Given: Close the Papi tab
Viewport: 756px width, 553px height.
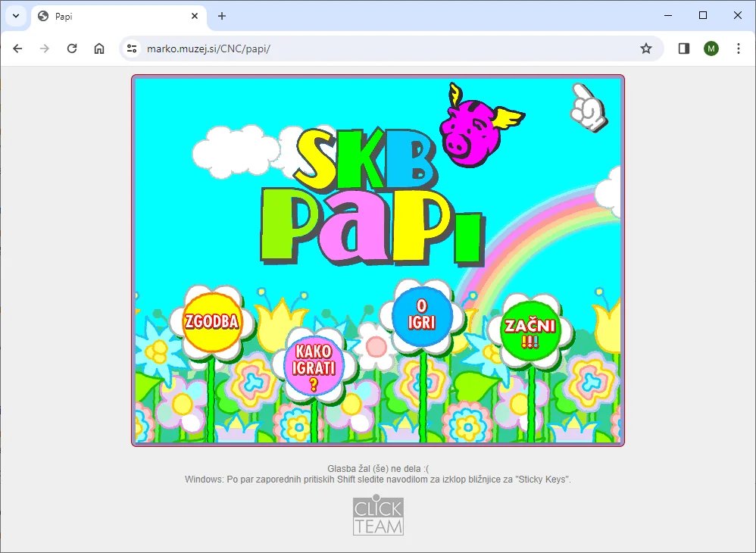Looking at the screenshot, I should tap(195, 16).
